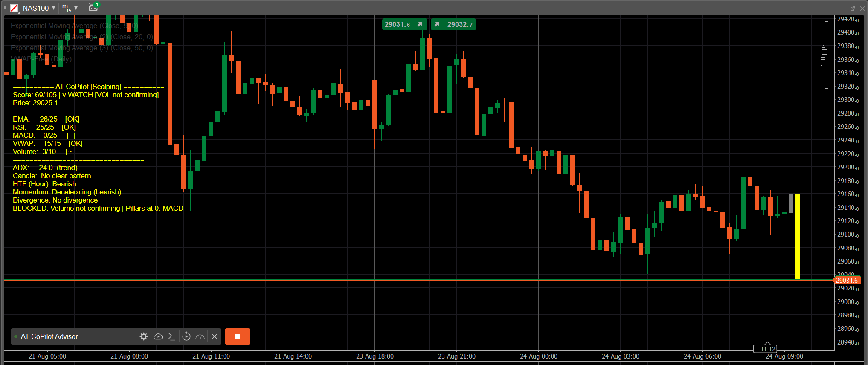868x365 pixels.
Task: Click the 23 Aug 18:00 time axis label
Action: pos(375,356)
